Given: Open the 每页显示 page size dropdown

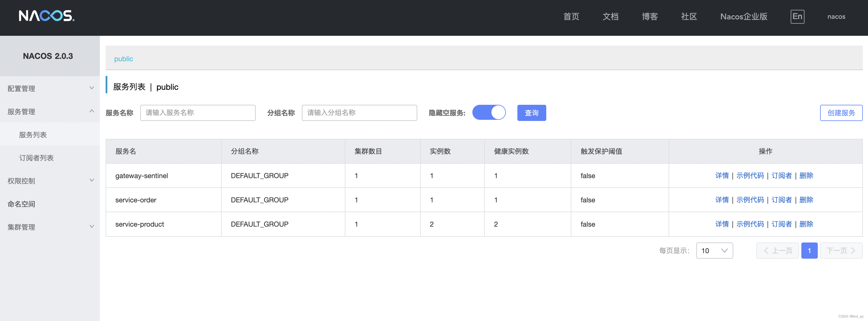Looking at the screenshot, I should (x=714, y=251).
